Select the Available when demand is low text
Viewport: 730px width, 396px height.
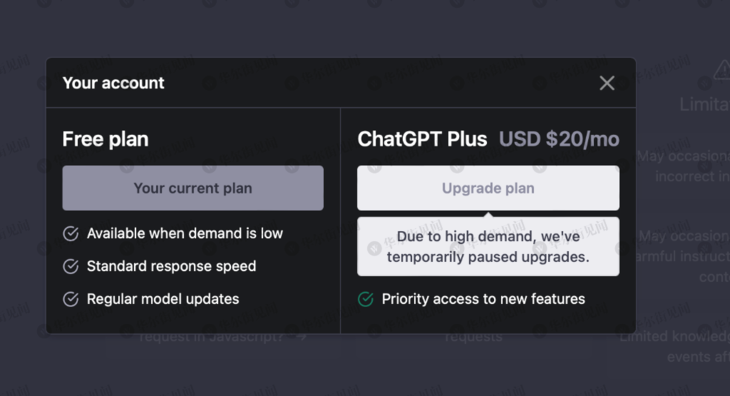pos(185,234)
